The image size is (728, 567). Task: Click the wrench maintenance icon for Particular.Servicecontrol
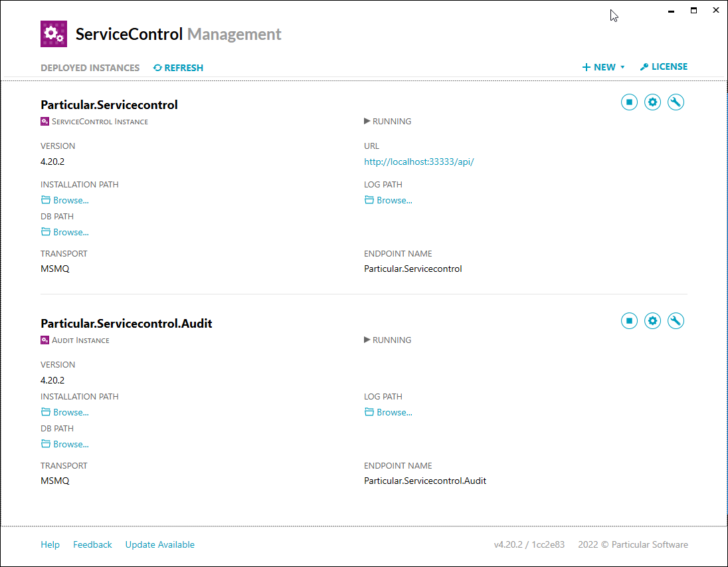pyautogui.click(x=676, y=102)
